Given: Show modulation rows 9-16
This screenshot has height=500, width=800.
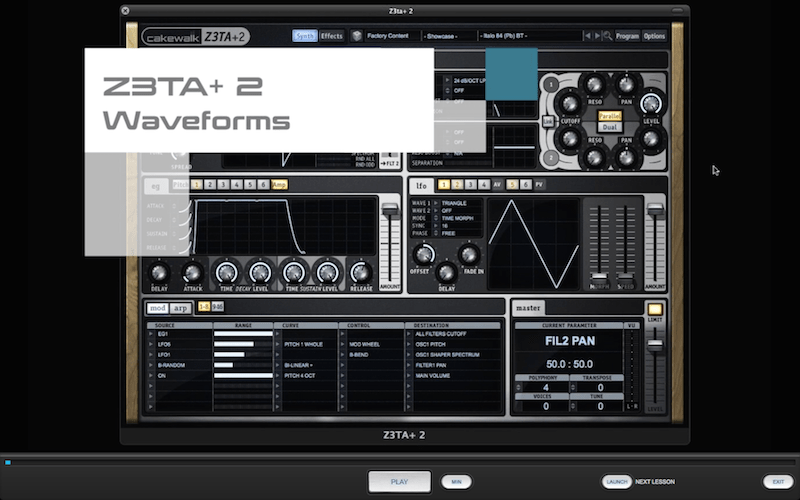Looking at the screenshot, I should pyautogui.click(x=217, y=307).
